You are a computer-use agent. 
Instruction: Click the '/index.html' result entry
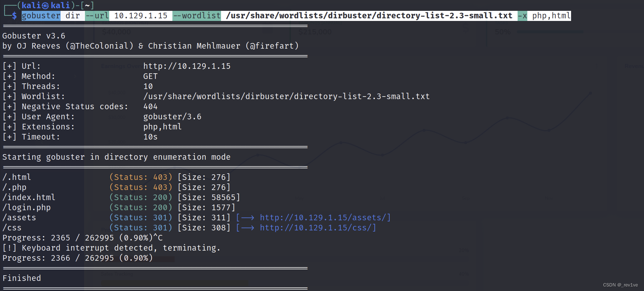[29, 197]
